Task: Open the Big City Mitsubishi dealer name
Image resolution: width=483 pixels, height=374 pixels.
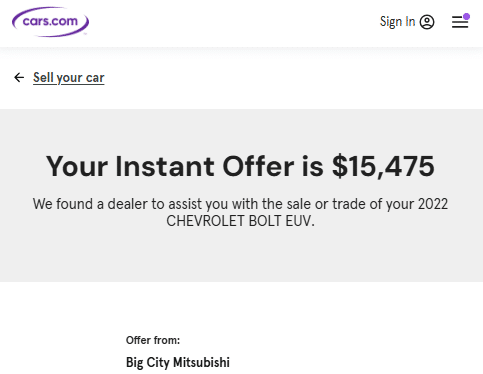Action: [x=178, y=362]
